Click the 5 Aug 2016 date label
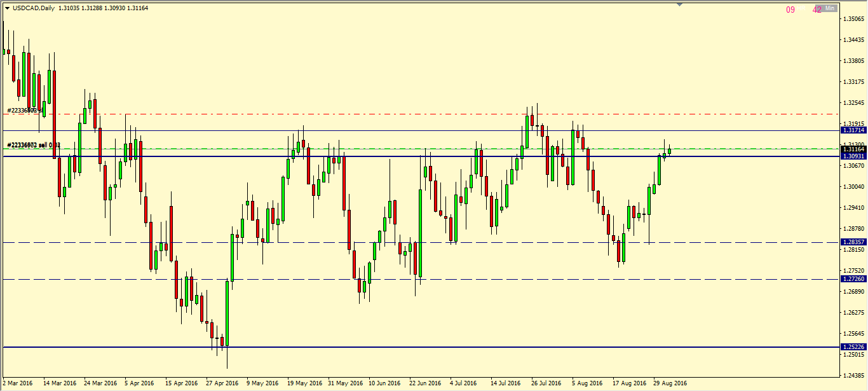 click(587, 383)
